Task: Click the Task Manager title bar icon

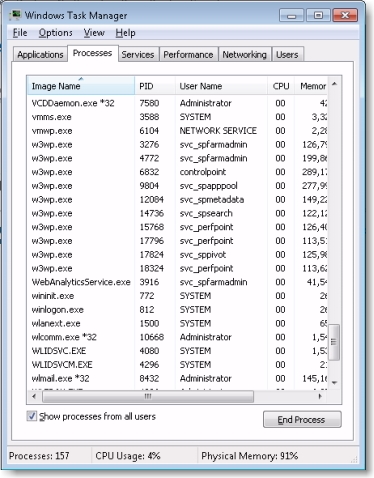Action: (15, 15)
